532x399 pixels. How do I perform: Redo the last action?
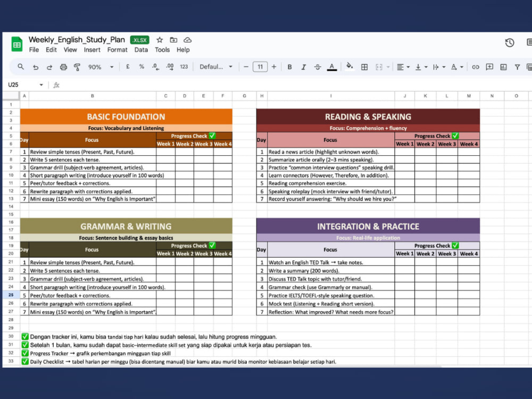point(49,67)
